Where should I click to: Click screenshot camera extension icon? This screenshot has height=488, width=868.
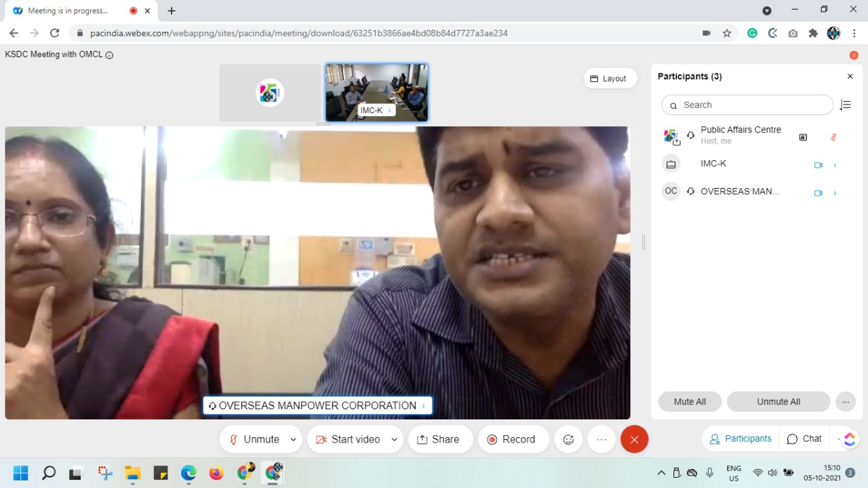coord(793,33)
